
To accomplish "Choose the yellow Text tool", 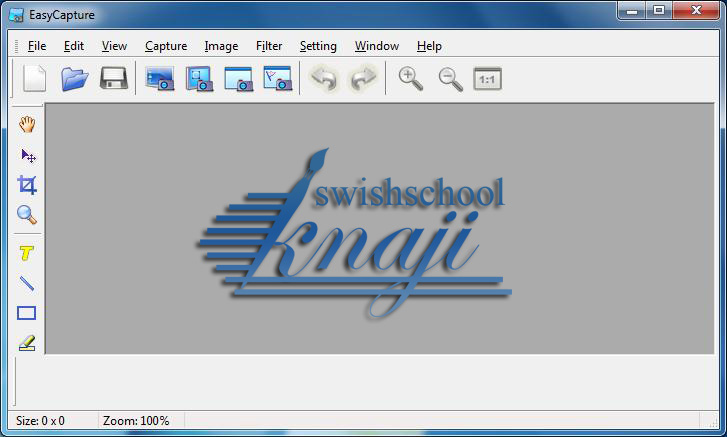I will tap(27, 253).
